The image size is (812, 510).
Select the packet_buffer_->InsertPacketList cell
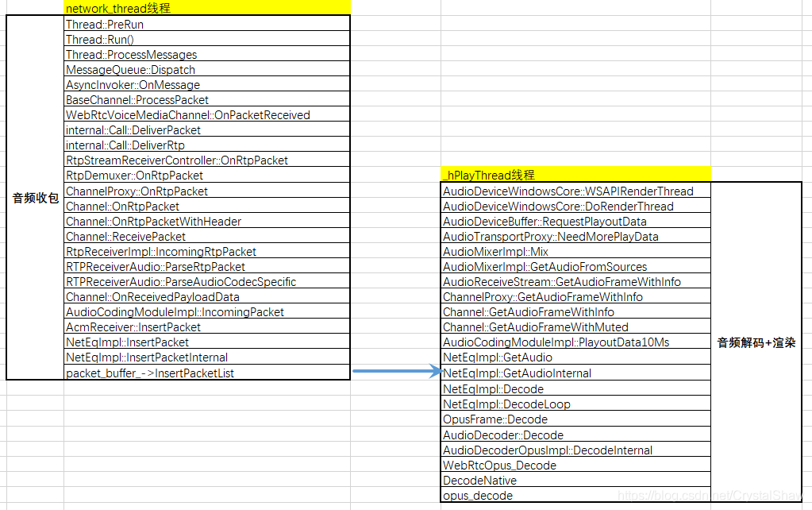click(206, 373)
